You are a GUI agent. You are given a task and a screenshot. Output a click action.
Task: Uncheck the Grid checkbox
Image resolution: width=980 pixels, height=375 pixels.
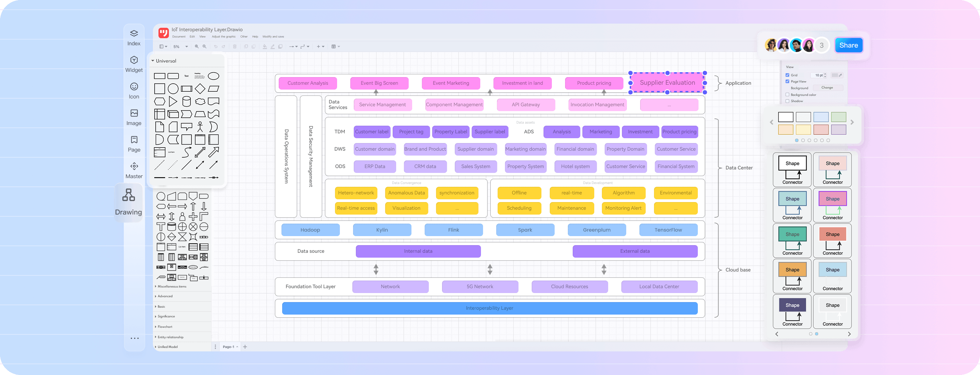click(787, 75)
